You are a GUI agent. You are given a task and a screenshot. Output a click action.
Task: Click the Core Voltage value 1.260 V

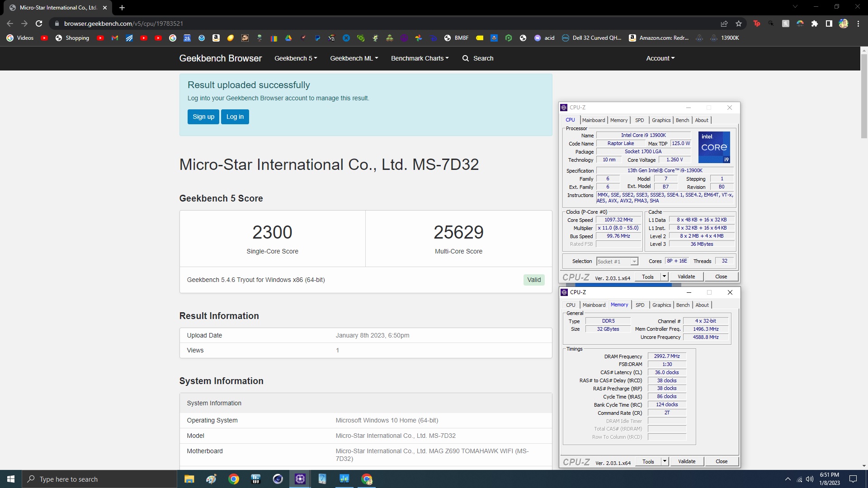coord(675,160)
